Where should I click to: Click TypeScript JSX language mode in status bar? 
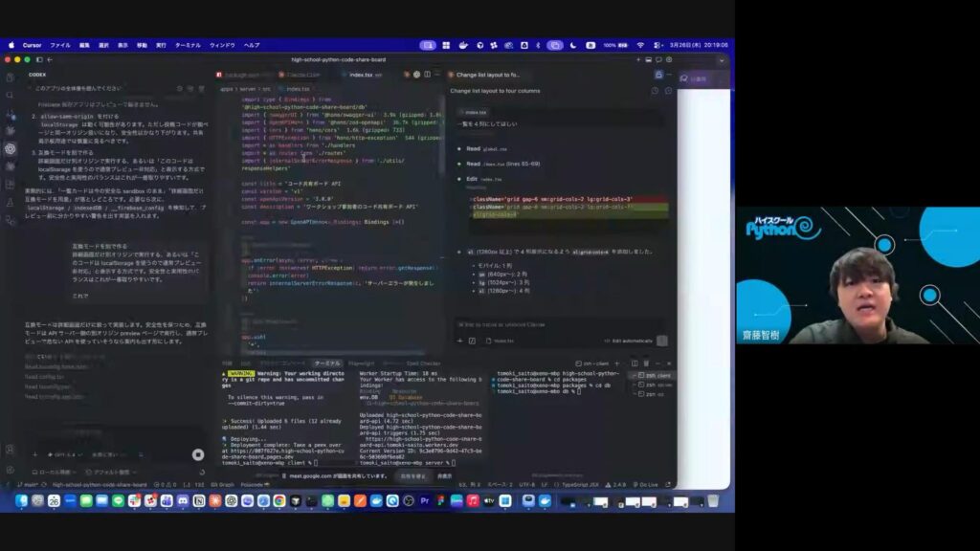tap(579, 484)
